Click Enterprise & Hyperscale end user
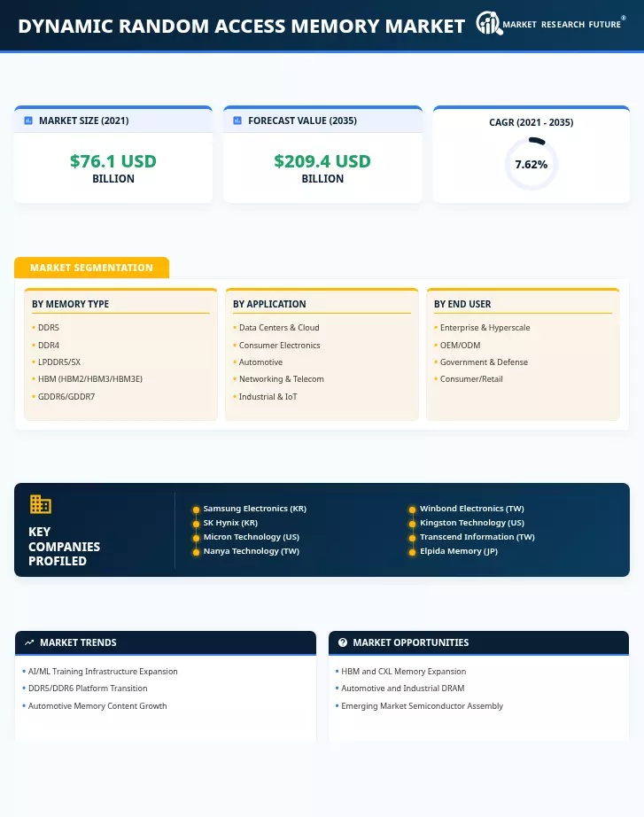The image size is (644, 817). pos(485,327)
